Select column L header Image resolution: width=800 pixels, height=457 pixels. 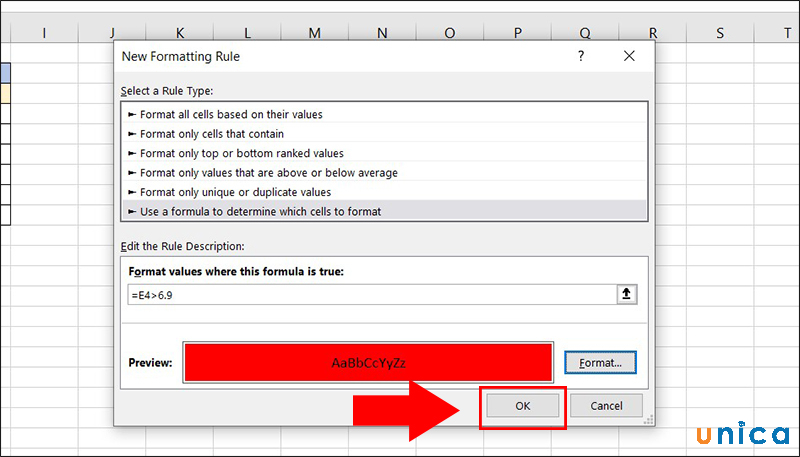(247, 33)
